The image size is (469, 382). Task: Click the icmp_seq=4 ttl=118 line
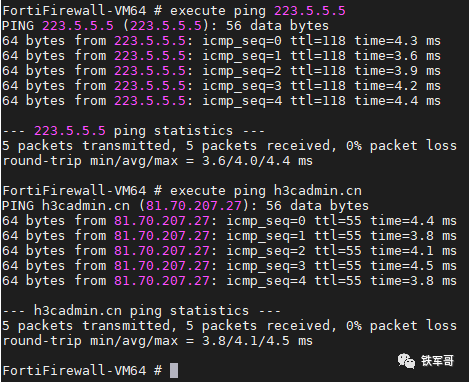tap(221, 101)
